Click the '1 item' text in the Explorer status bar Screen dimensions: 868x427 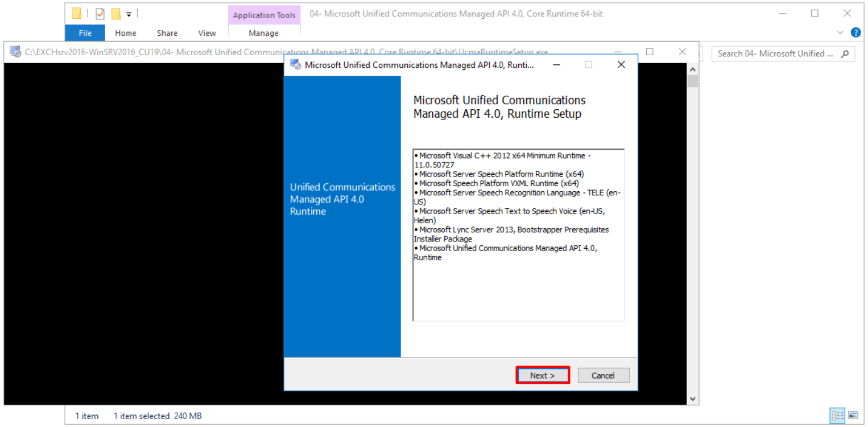(86, 416)
